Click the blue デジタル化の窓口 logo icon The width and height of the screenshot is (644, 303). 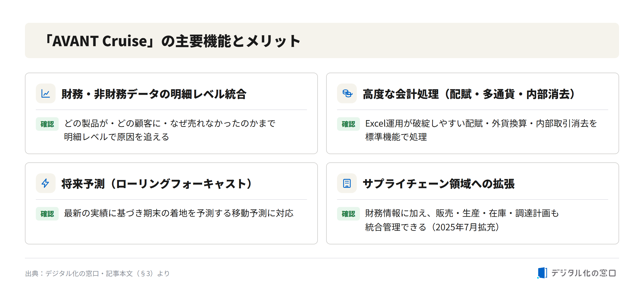pyautogui.click(x=542, y=273)
